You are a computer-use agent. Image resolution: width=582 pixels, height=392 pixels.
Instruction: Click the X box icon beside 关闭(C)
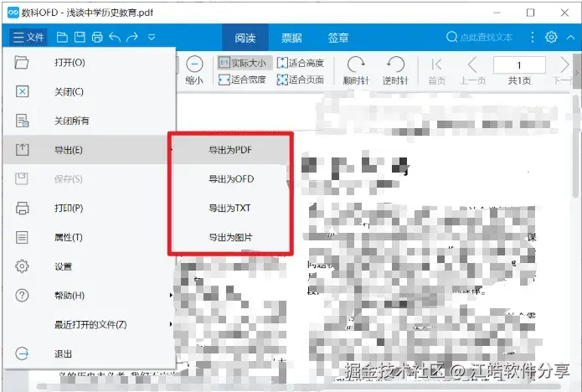(x=22, y=91)
